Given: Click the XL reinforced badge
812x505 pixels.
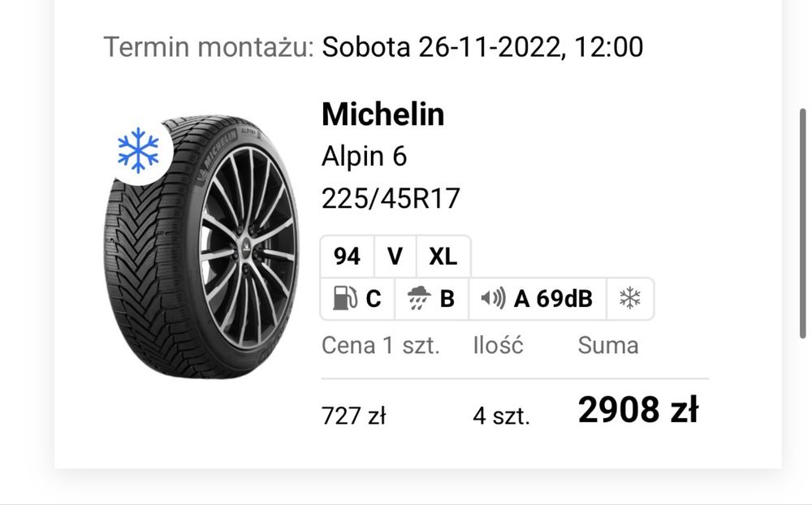Looking at the screenshot, I should point(443,257).
